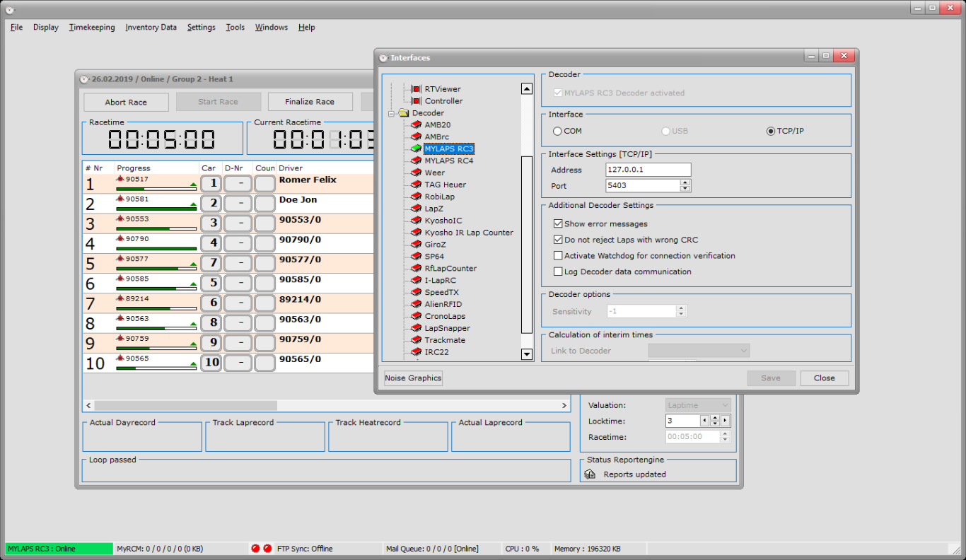Click the first red FTP sync status indicator
Screen dimensions: 966x560
pyautogui.click(x=255, y=549)
